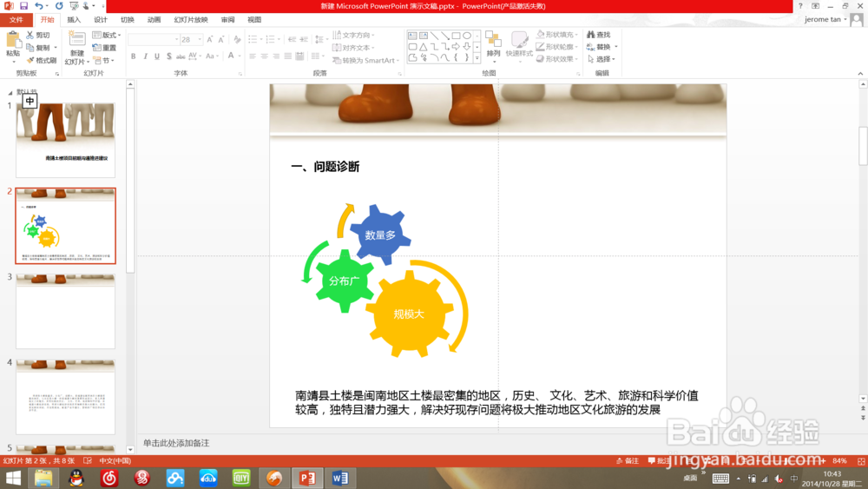Switch to the Insert (插入) tab
This screenshot has height=489, width=868.
(x=74, y=19)
